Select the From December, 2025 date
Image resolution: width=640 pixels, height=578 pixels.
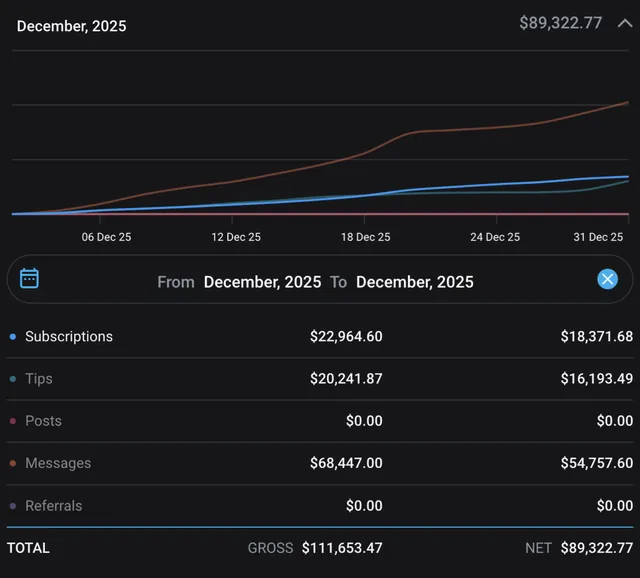tap(262, 282)
